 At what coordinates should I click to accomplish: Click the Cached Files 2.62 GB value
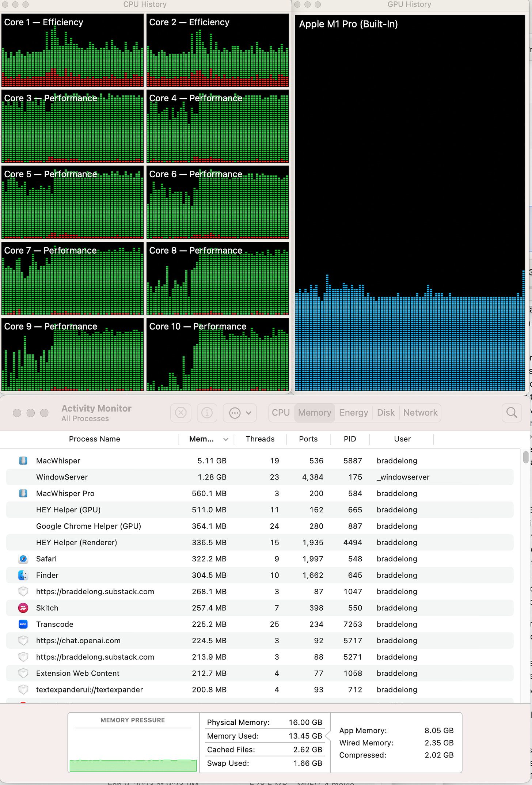click(x=308, y=750)
